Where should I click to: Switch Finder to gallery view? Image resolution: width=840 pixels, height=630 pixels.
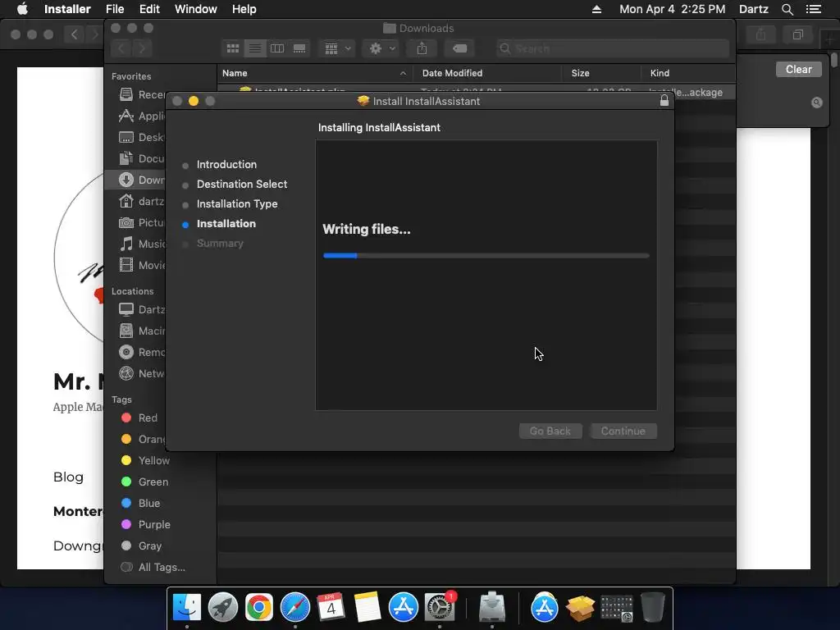point(299,48)
